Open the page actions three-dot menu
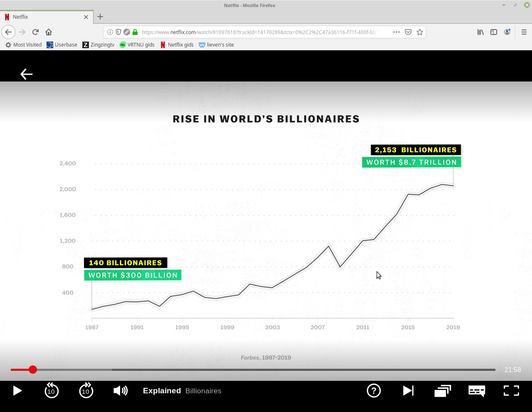The image size is (532, 412). [x=397, y=32]
